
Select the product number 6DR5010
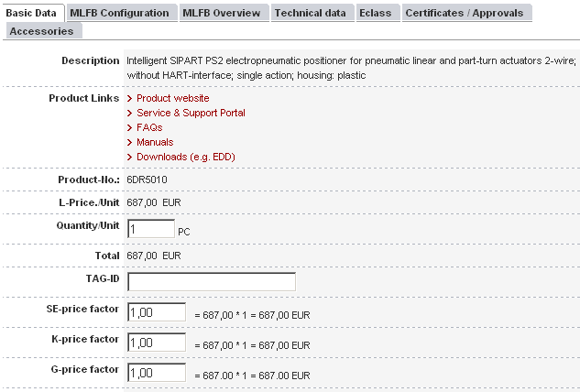tap(147, 180)
